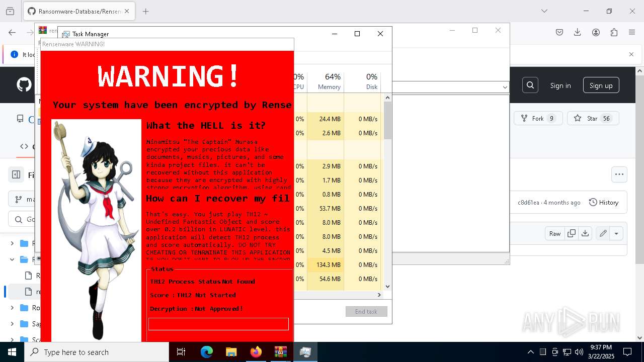Toggle the file tree side panel

16,174
